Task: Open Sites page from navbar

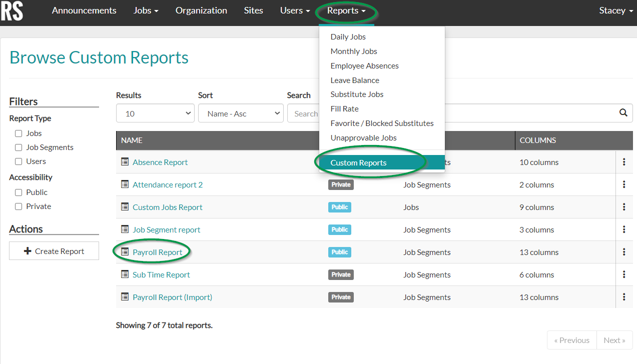Action: coord(253,10)
